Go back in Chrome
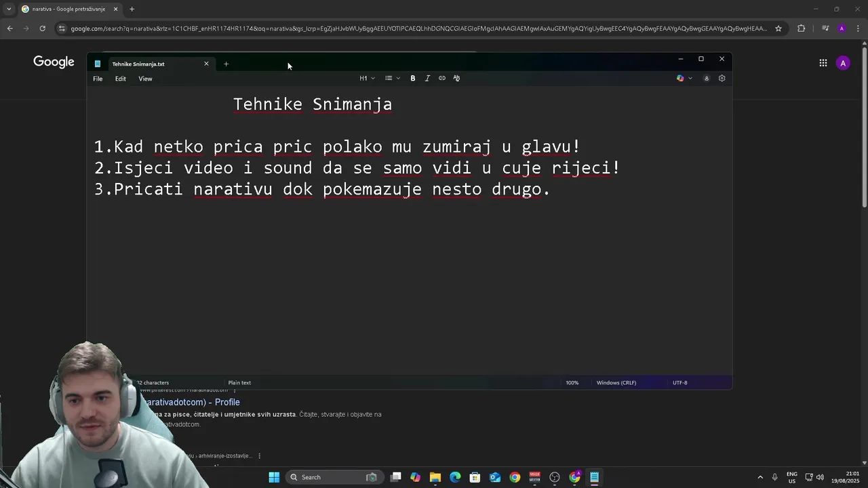 tap(9, 28)
